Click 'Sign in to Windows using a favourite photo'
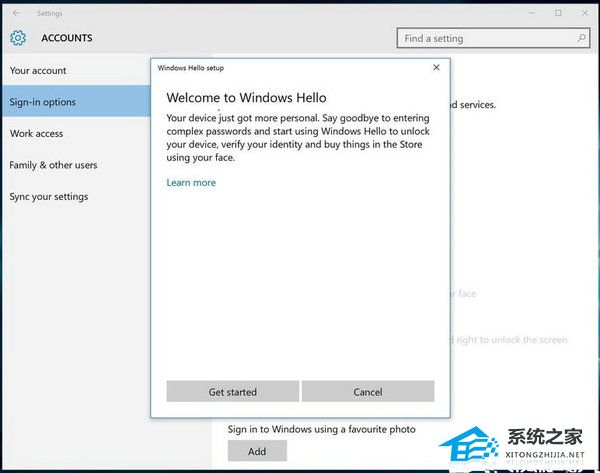The height and width of the screenshot is (473, 600). pyautogui.click(x=321, y=429)
